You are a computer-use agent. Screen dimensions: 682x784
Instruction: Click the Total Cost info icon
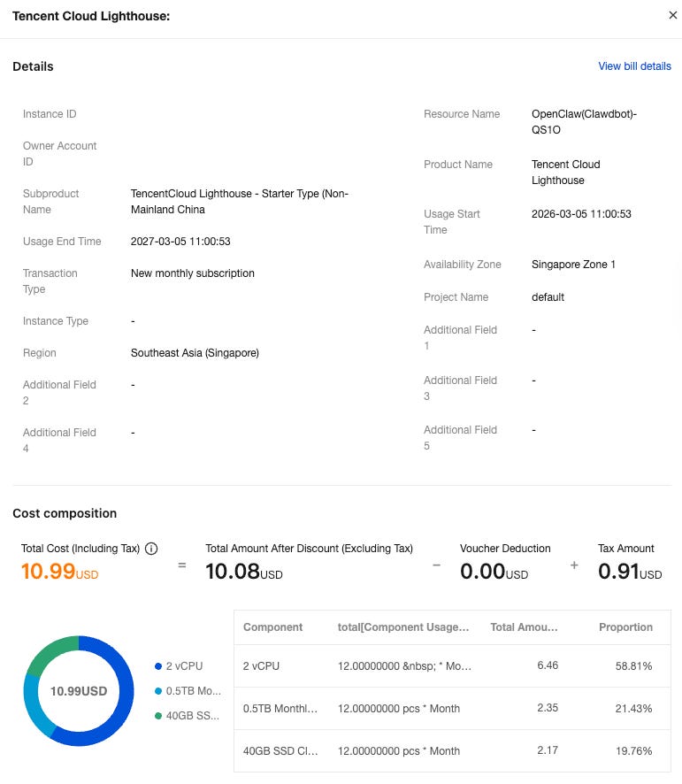[151, 549]
